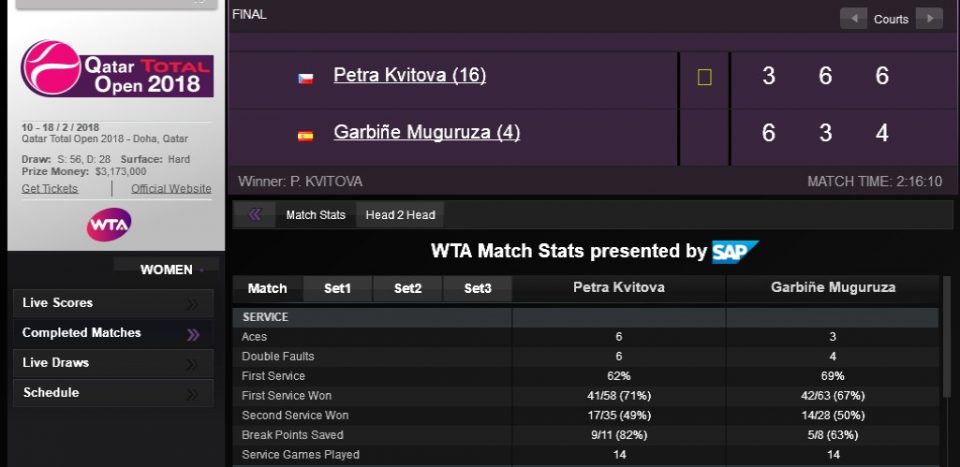Click the WTA logo in the sidebar

[109, 225]
